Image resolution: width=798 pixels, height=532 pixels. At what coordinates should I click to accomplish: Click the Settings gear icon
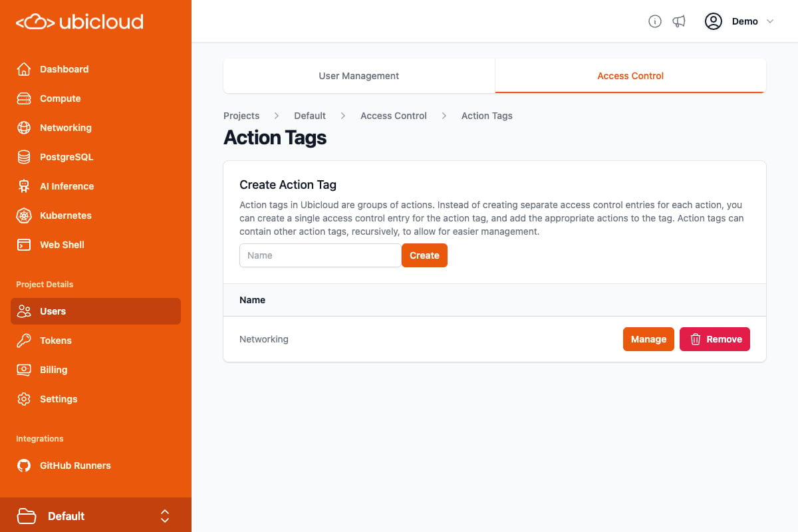pos(24,399)
